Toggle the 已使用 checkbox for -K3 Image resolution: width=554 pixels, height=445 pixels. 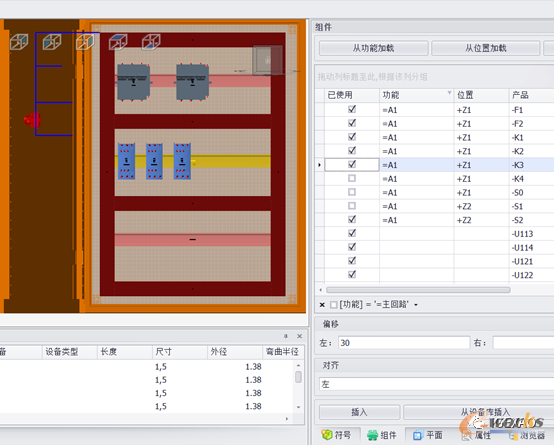[352, 164]
